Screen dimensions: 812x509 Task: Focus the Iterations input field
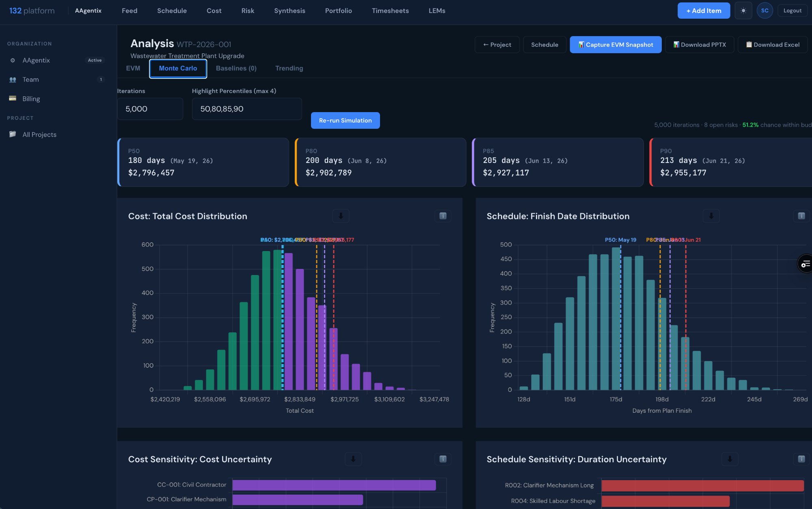tap(150, 109)
